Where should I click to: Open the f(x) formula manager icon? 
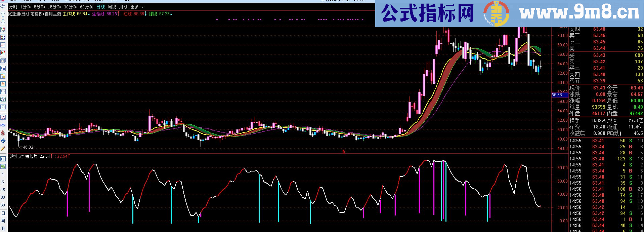point(3,99)
